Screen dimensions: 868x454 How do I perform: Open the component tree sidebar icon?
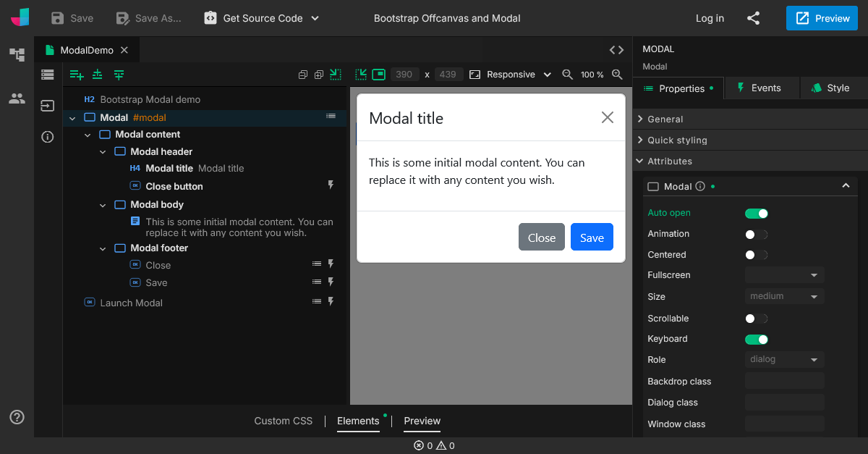17,54
